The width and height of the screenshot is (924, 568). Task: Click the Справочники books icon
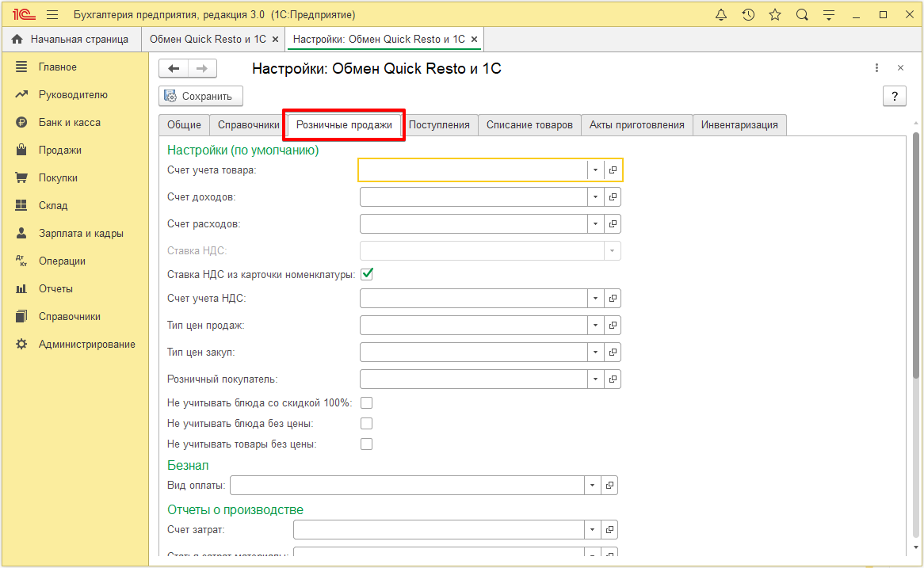click(x=21, y=316)
